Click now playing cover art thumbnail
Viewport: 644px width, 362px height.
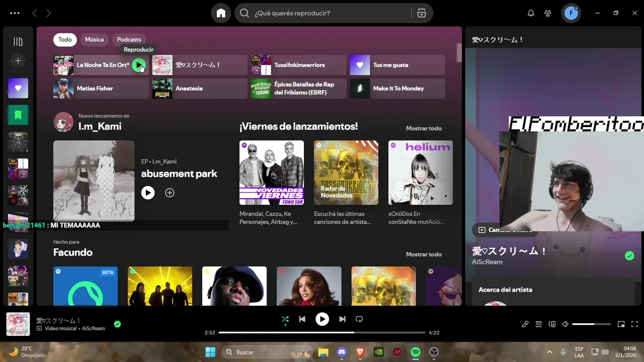(18, 324)
